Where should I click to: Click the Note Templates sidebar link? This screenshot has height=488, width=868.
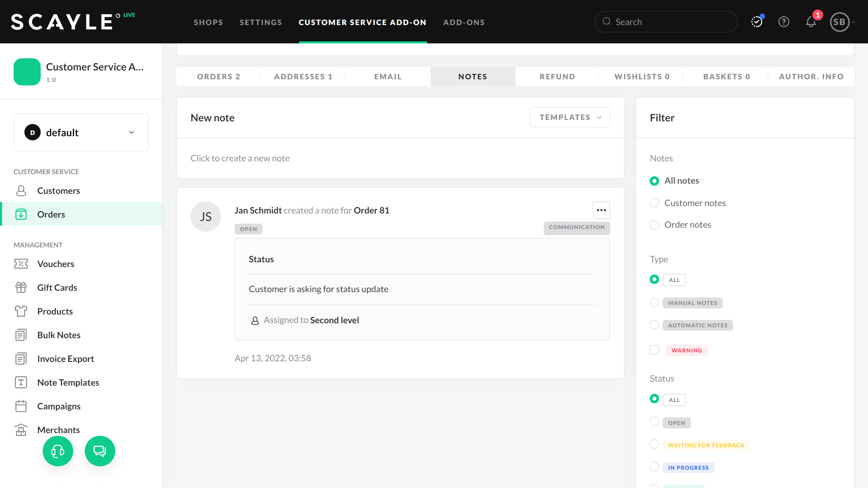68,383
